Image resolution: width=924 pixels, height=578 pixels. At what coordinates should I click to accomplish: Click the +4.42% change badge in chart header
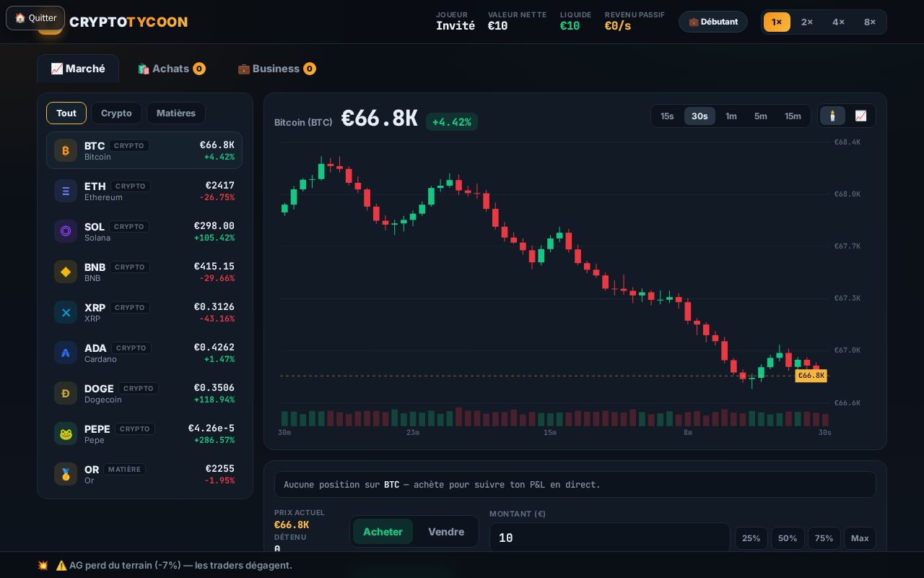(452, 122)
